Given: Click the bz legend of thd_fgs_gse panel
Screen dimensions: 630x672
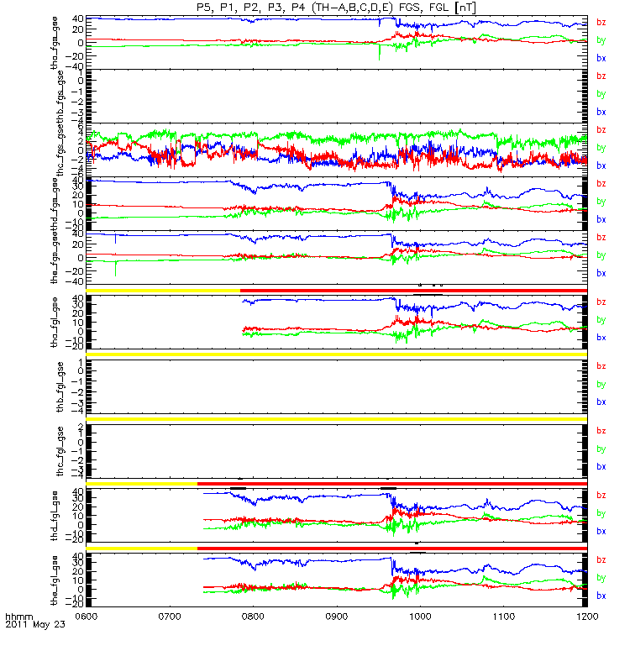Looking at the screenshot, I should [601, 183].
